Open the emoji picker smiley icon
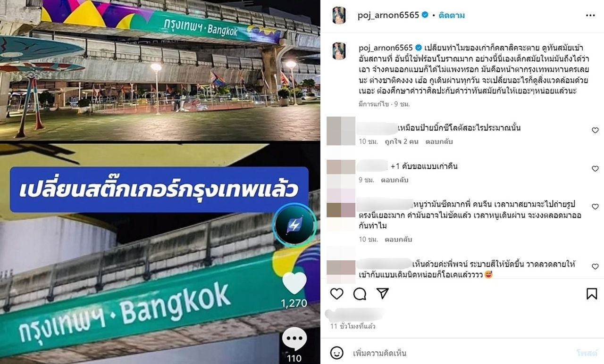 336,353
